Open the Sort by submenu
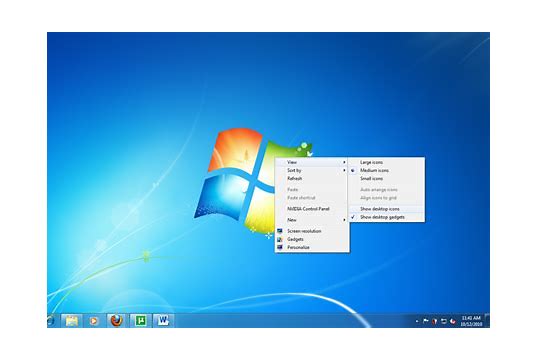538x360 pixels. point(312,170)
